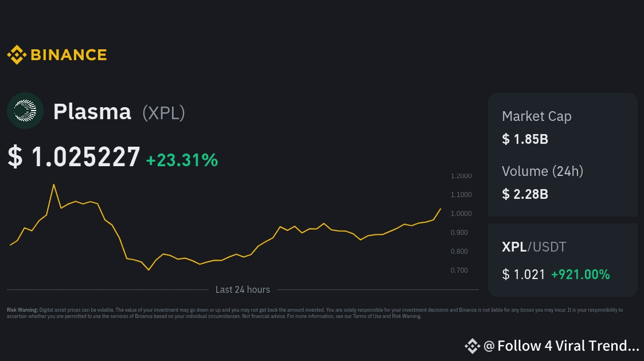
Task: Click the price $ 1.025227
Action: click(74, 156)
